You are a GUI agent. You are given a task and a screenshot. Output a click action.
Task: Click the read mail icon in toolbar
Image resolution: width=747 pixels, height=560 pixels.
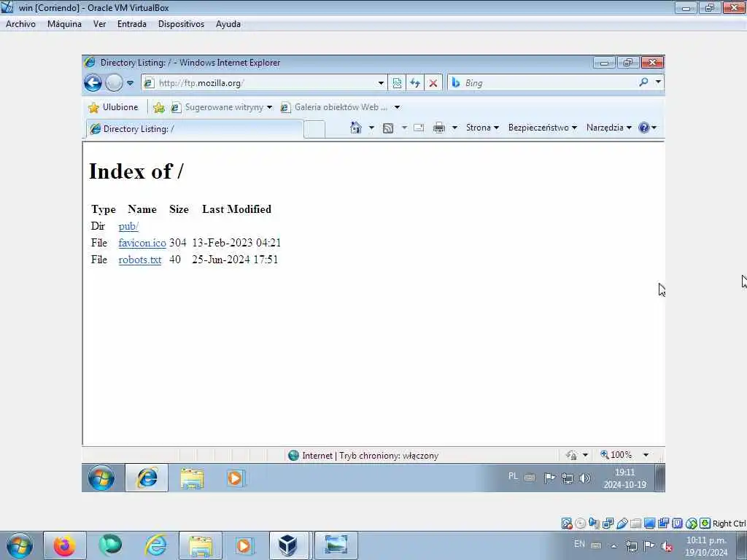[x=418, y=128]
